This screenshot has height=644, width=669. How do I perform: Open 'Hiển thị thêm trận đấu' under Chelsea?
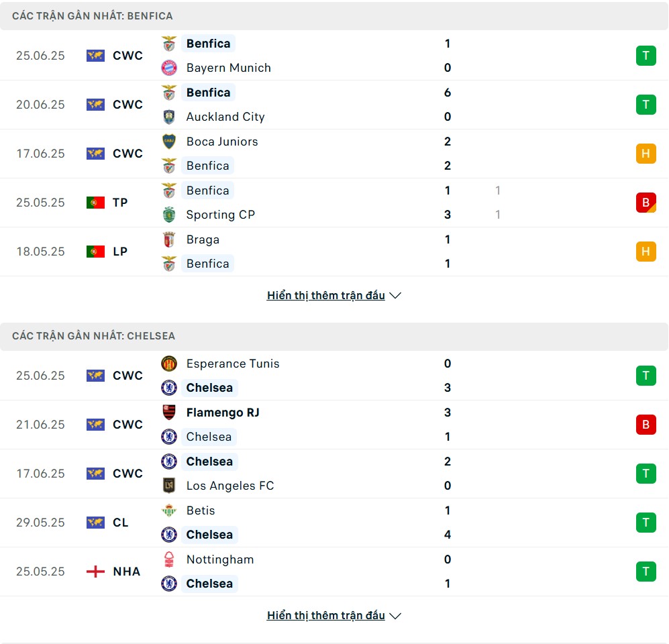click(x=326, y=615)
